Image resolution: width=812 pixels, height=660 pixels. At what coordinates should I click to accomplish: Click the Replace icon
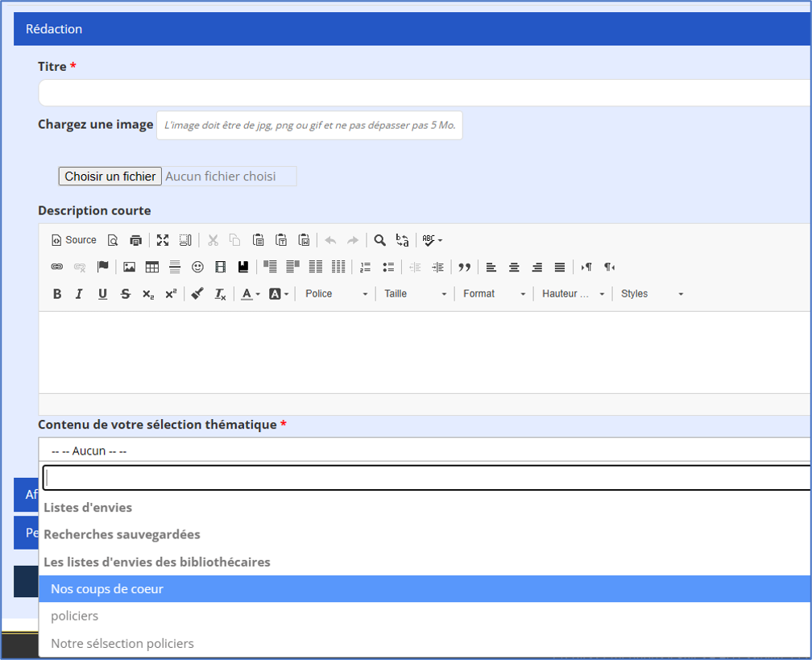click(x=403, y=240)
